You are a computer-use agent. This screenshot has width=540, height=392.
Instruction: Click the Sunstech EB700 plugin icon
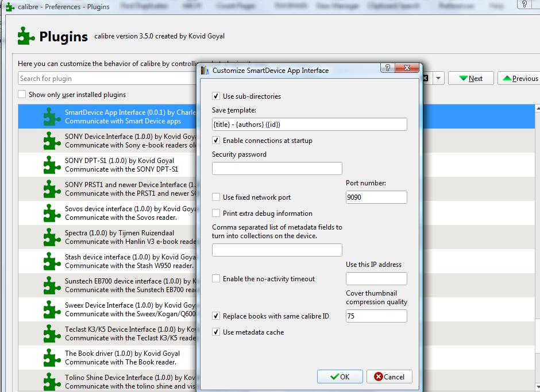(52, 285)
